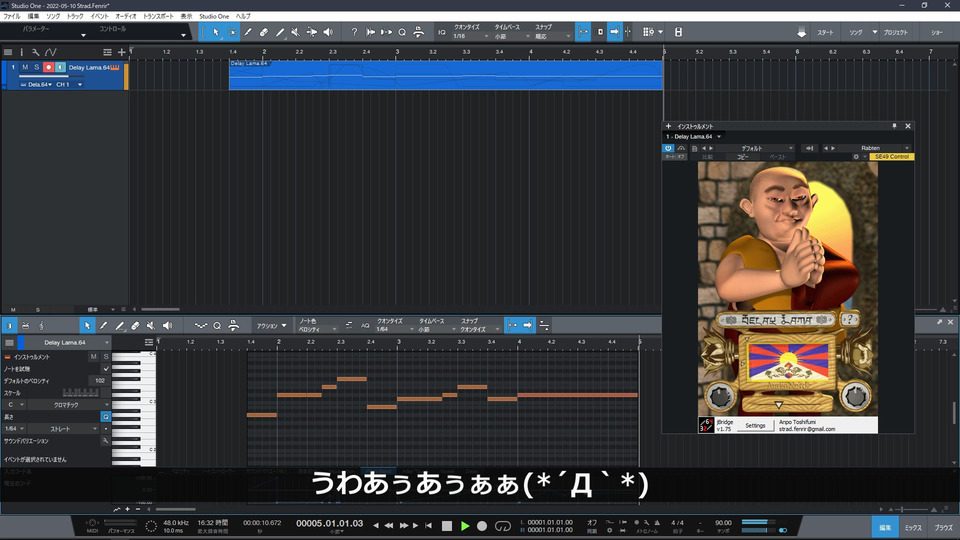Click the SE49 Control button

coord(891,157)
